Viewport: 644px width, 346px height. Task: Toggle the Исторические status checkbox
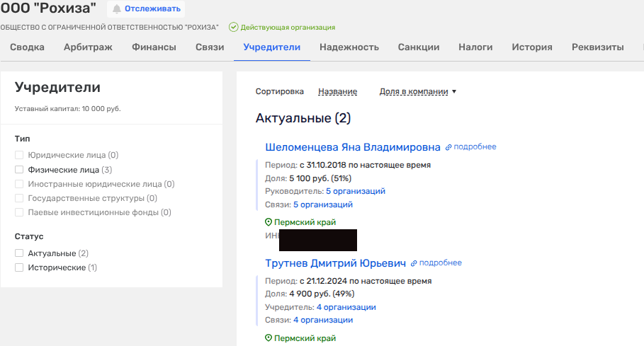pyautogui.click(x=19, y=267)
